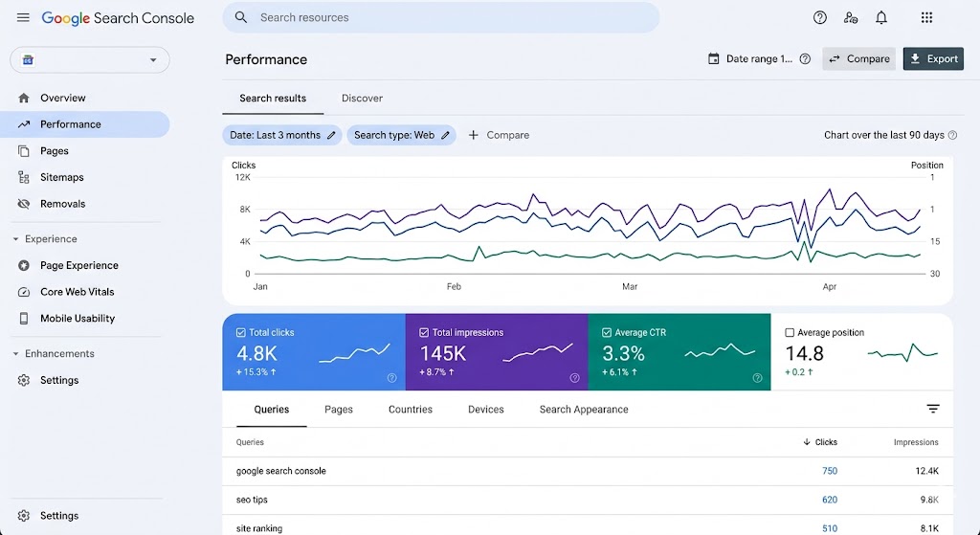The width and height of the screenshot is (980, 535).
Task: Open Performance in the sidebar
Action: coord(85,124)
